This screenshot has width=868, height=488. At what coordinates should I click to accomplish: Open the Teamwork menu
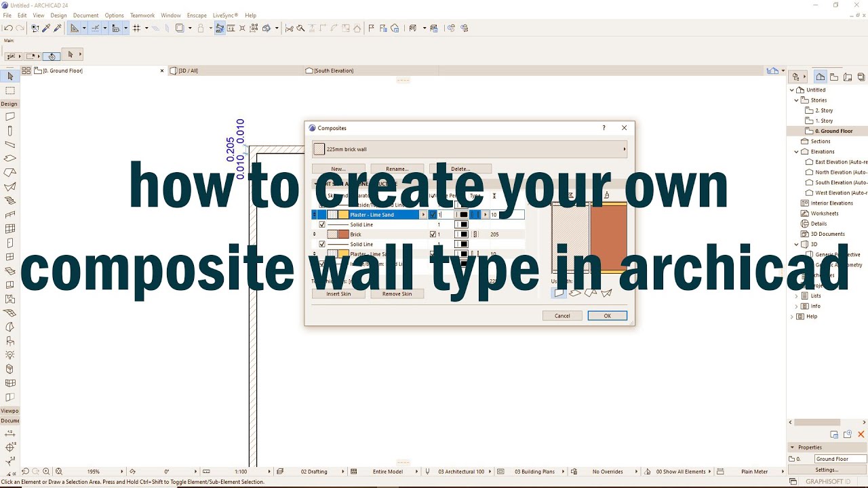tap(142, 15)
